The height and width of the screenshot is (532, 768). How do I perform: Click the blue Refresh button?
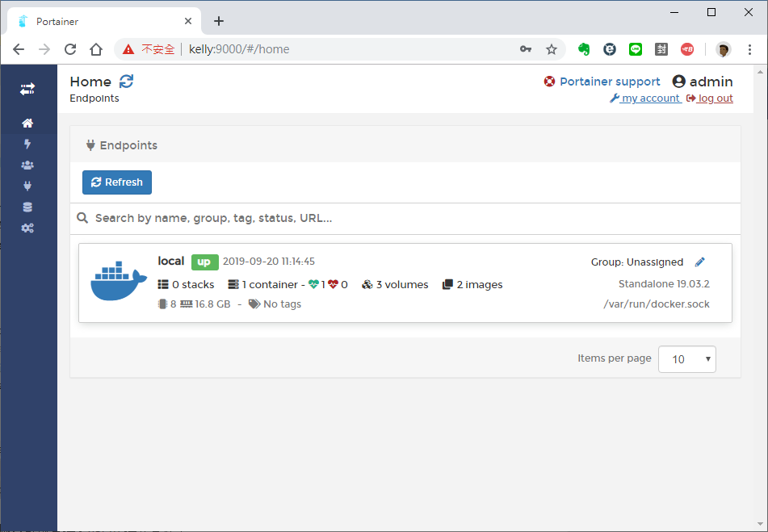[x=117, y=182]
